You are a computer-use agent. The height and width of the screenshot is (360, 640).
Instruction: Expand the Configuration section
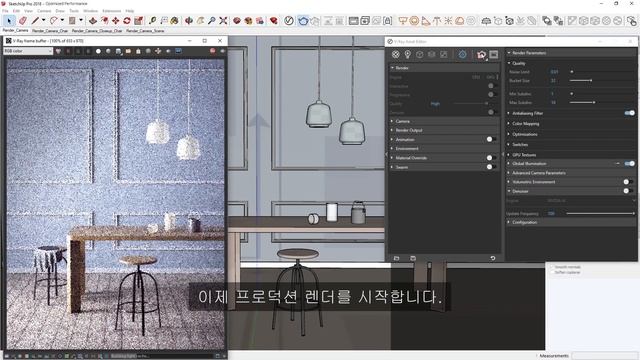tap(571, 222)
